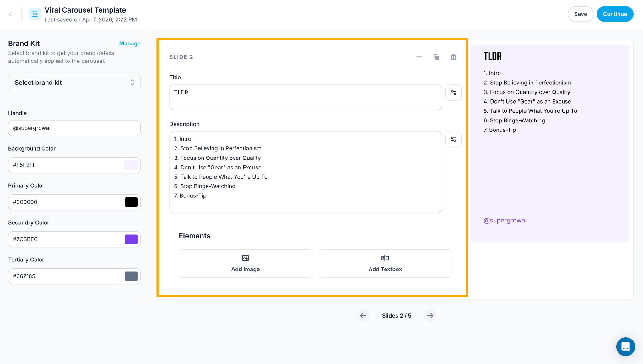The image size is (643, 364).
Task: Click the Viral Carousel Template title
Action: pyautogui.click(x=85, y=10)
